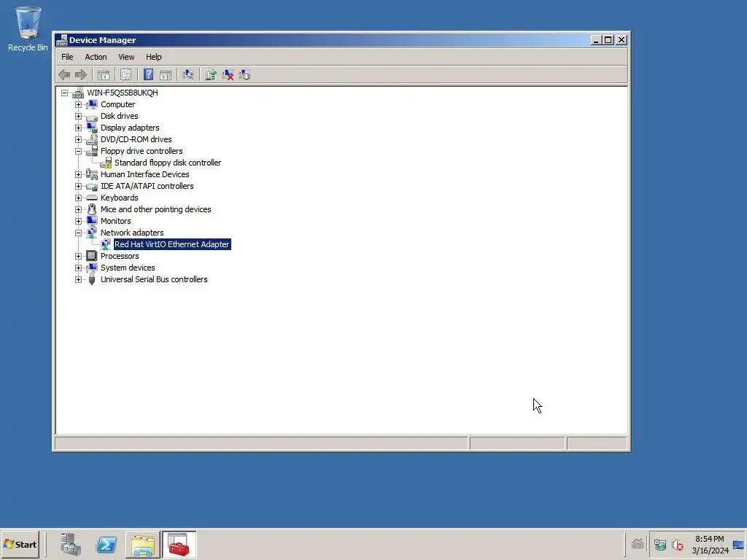Click the Disk drives category icon

[x=92, y=116]
